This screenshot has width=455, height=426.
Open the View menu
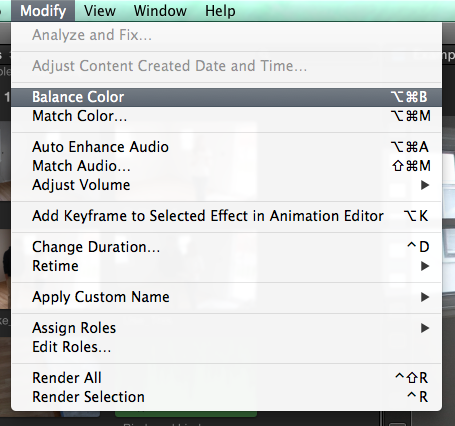click(x=100, y=11)
